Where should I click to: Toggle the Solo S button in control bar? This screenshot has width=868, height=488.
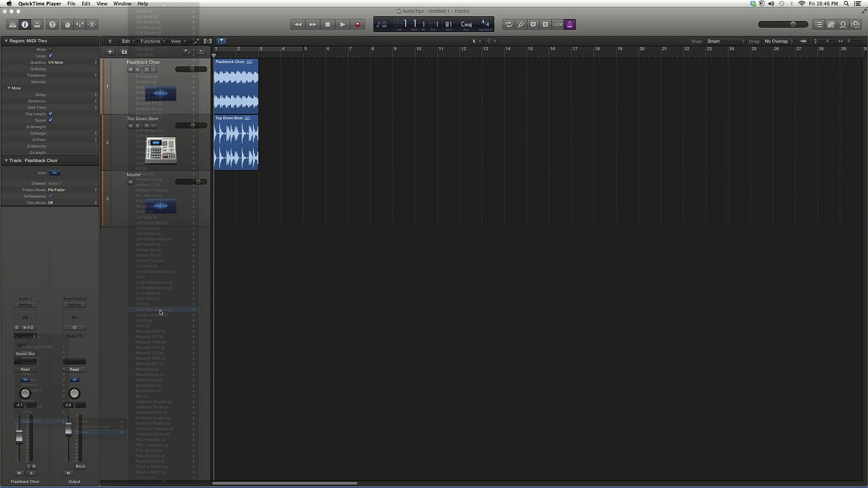click(x=545, y=24)
